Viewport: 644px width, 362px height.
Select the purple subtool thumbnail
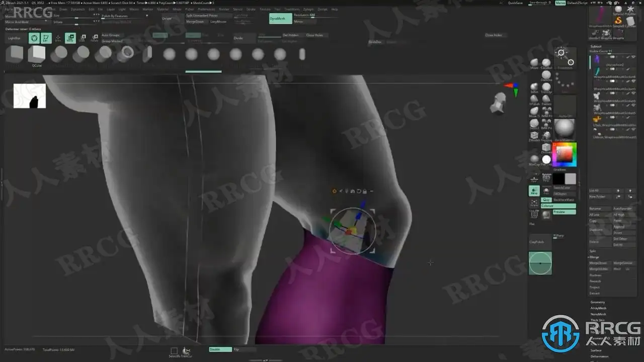point(596,60)
